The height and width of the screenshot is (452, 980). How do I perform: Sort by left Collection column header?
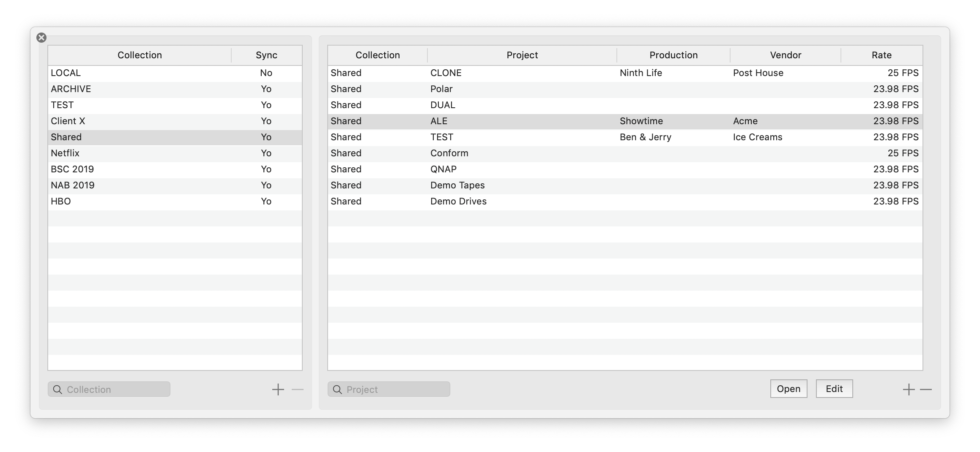[140, 55]
